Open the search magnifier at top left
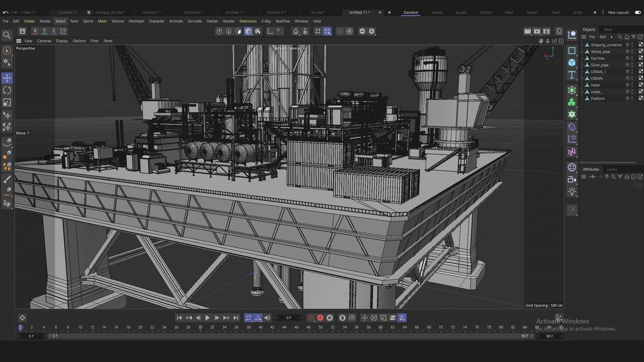 click(7, 35)
